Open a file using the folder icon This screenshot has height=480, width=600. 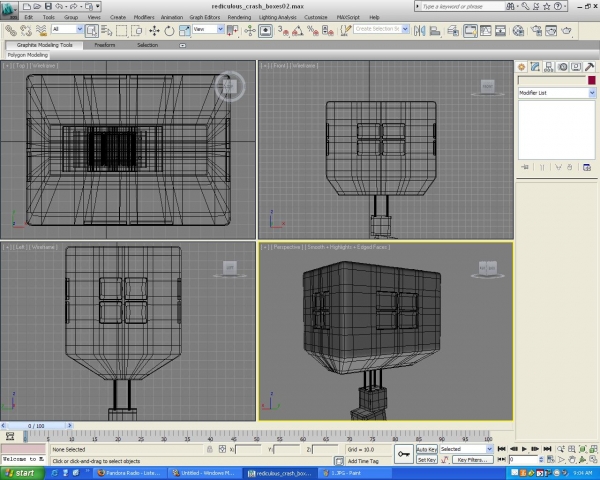click(37, 6)
